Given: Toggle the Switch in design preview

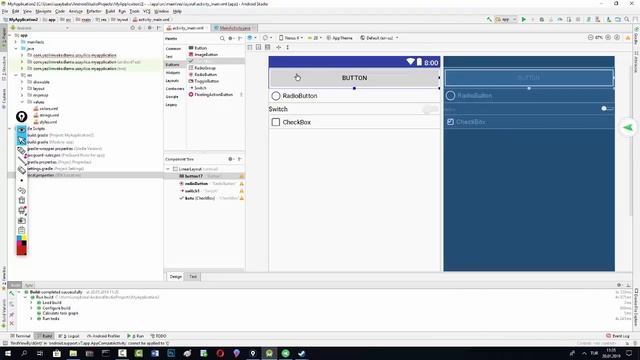Looking at the screenshot, I should [430, 109].
